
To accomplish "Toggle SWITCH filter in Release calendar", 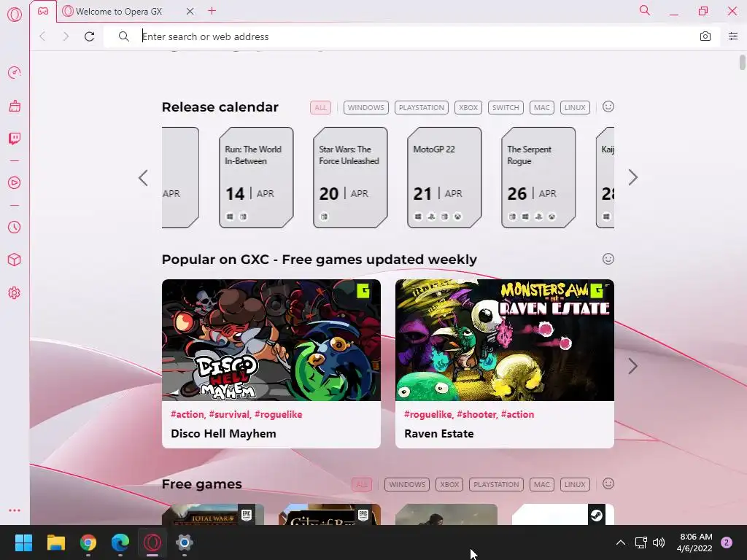I will 506,108.
